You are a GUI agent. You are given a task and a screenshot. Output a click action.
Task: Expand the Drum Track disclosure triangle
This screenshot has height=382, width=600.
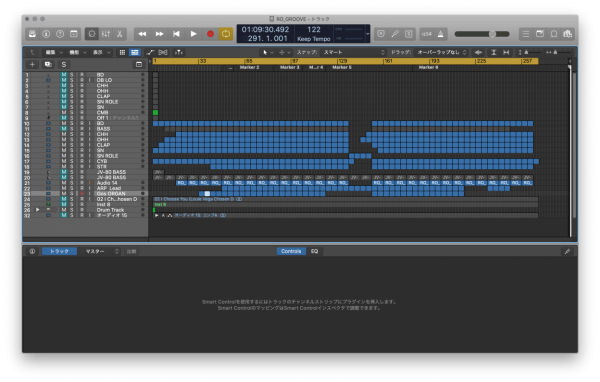(38, 210)
